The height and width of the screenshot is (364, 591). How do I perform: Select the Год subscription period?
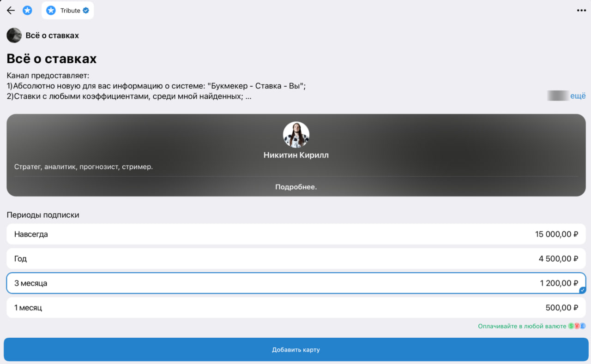[296, 258]
